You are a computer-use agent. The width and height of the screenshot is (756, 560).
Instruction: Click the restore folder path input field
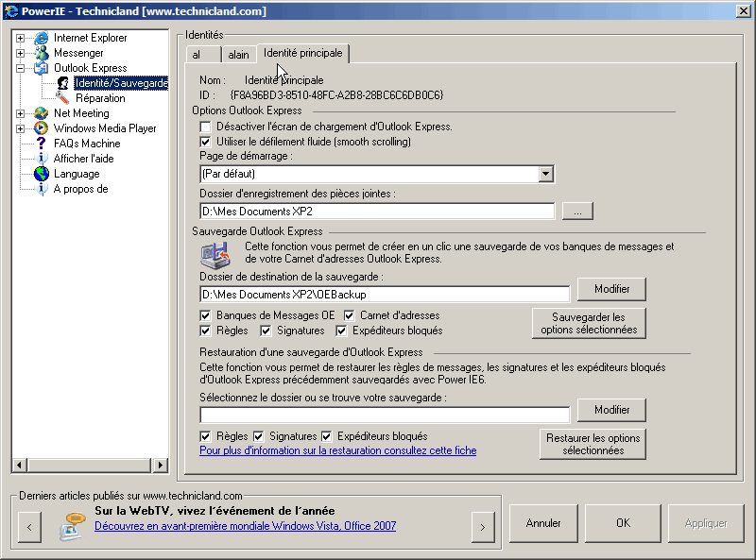[385, 415]
